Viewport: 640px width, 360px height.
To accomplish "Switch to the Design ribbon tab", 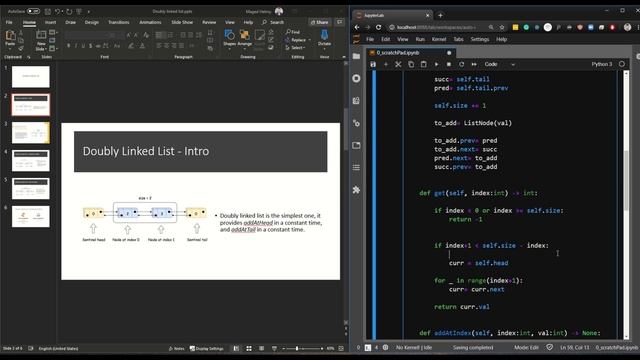I will coord(91,22).
